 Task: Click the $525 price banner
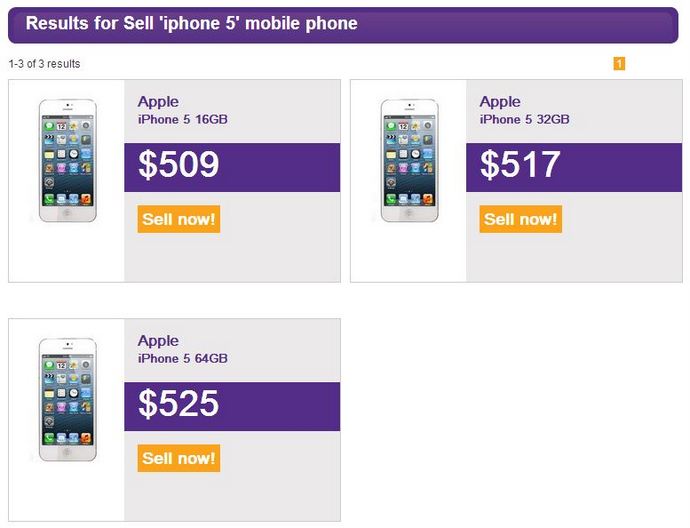232,407
